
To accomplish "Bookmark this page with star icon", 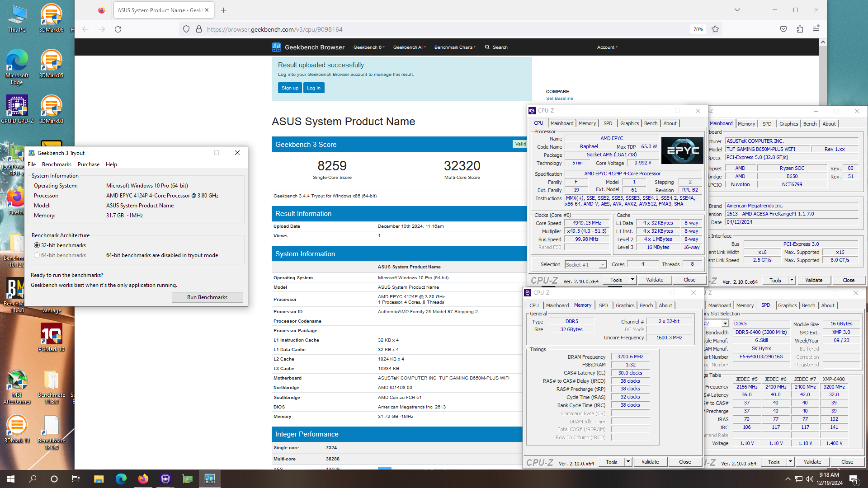I will click(715, 29).
